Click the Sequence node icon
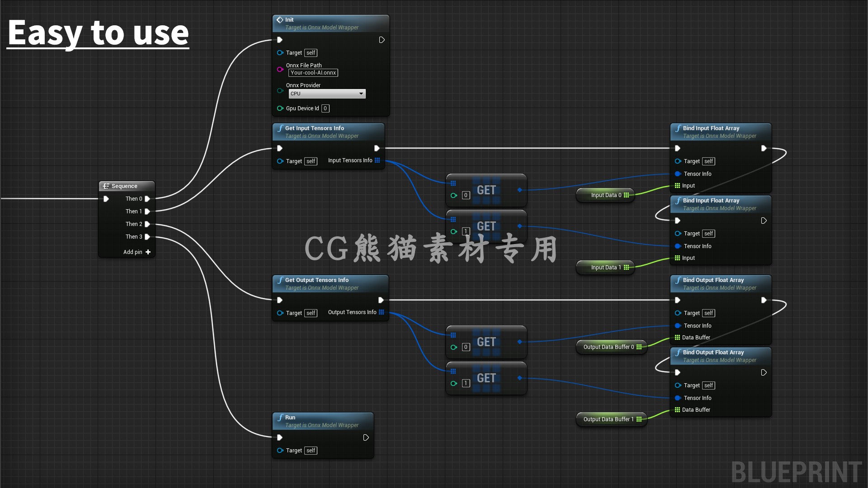Viewport: 868px width, 488px height. [105, 186]
